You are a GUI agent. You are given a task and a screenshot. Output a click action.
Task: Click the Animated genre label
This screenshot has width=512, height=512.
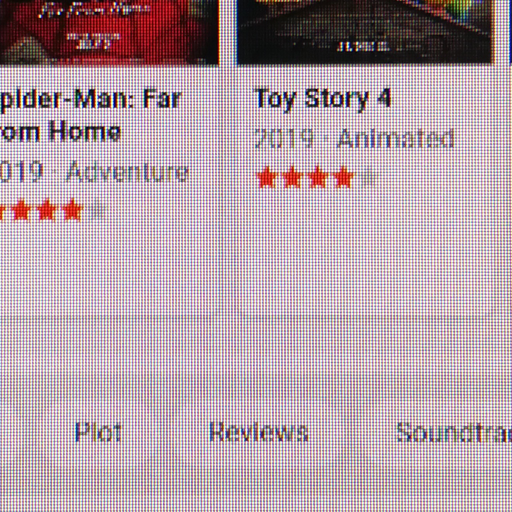pyautogui.click(x=396, y=139)
